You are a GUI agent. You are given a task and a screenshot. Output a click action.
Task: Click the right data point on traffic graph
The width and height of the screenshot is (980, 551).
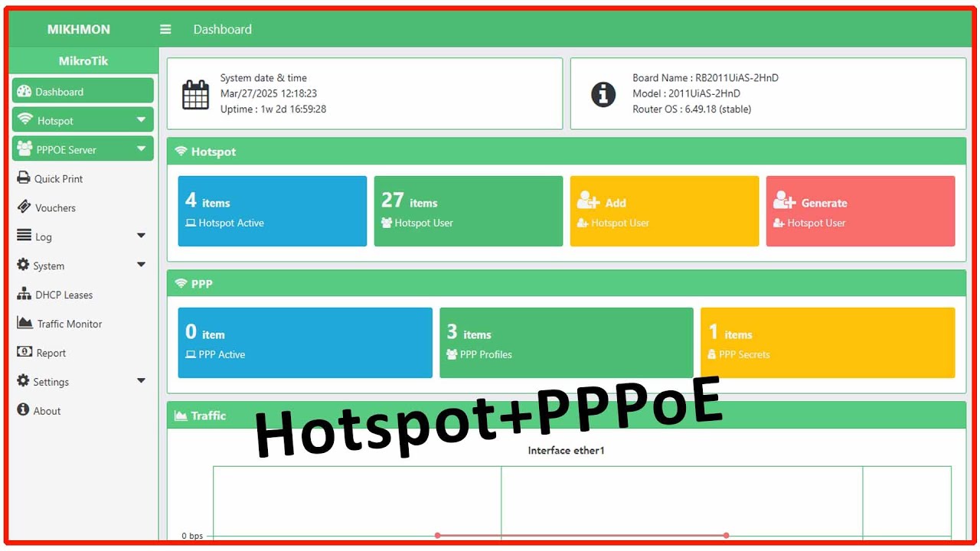[726, 535]
